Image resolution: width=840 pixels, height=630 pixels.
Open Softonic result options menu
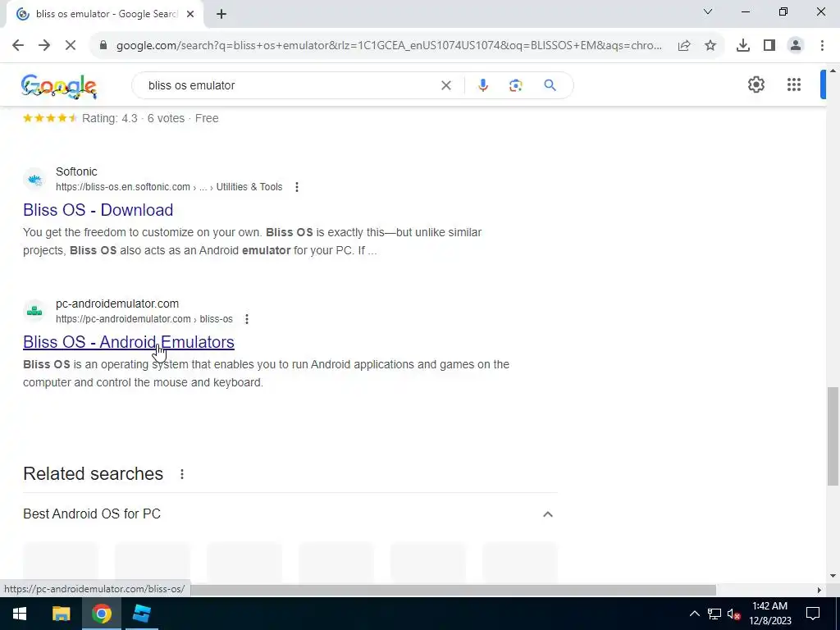pyautogui.click(x=297, y=187)
